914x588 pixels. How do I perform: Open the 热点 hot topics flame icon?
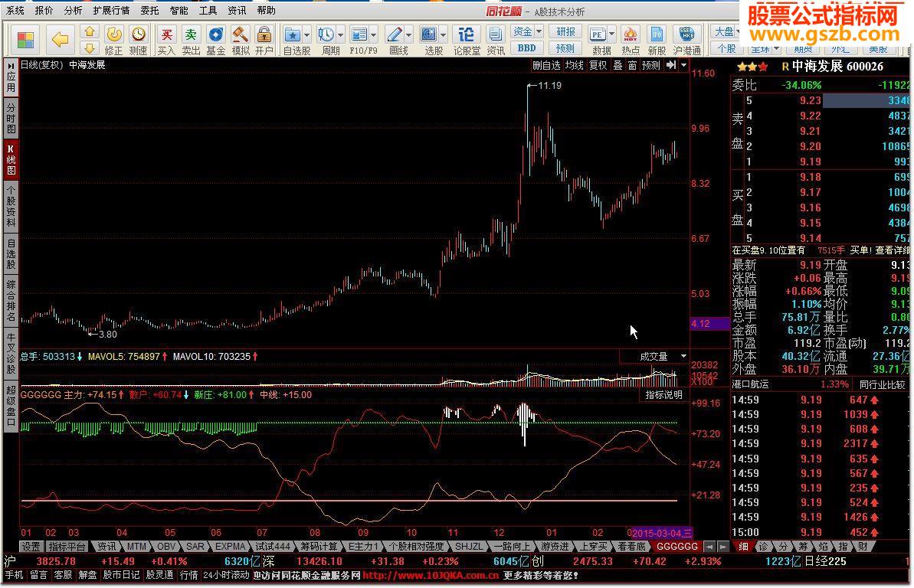pos(630,41)
